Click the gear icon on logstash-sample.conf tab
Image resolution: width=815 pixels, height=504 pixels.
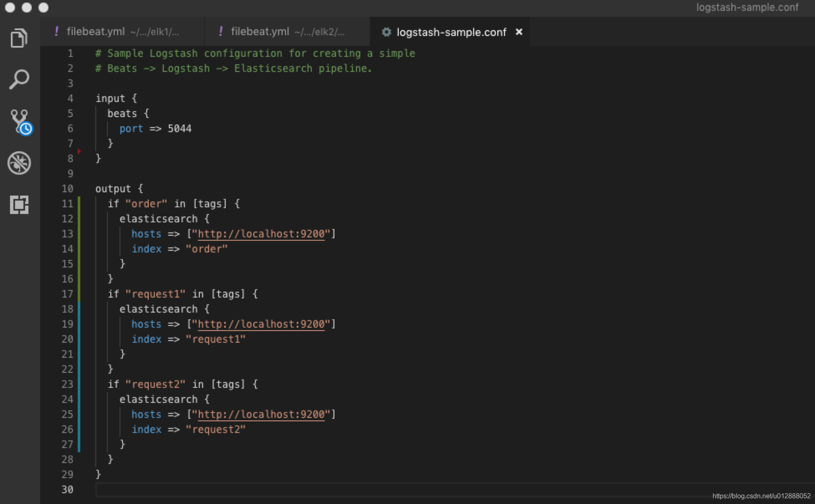click(387, 32)
